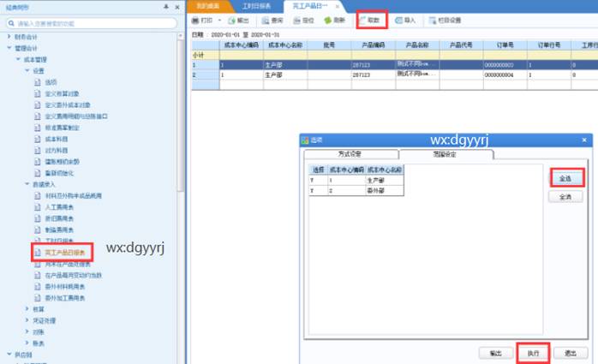Click the 全选 select all button

click(565, 177)
